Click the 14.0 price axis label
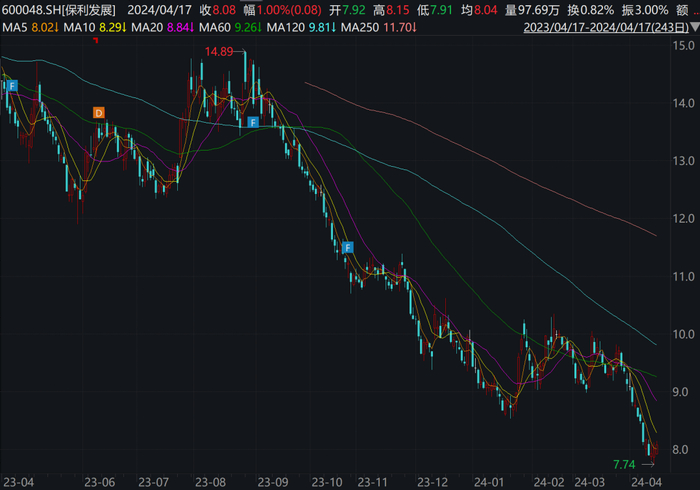This screenshot has height=490, width=700. (x=683, y=103)
